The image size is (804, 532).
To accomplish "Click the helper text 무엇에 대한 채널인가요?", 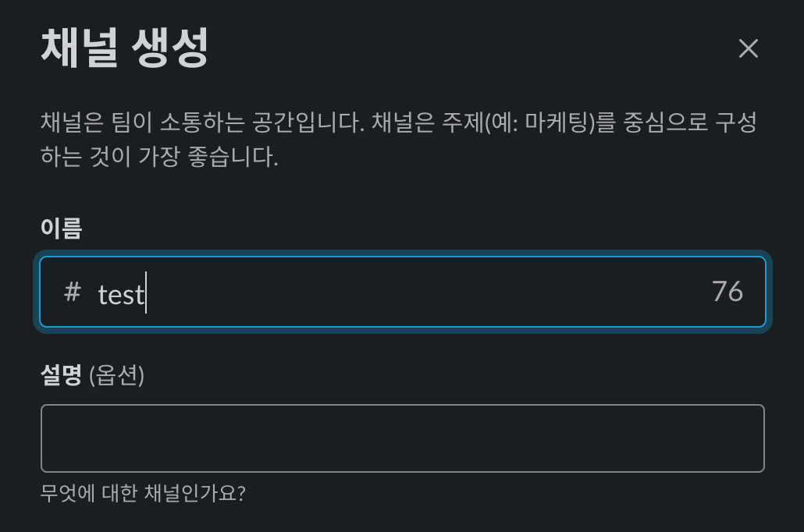I will tap(143, 493).
